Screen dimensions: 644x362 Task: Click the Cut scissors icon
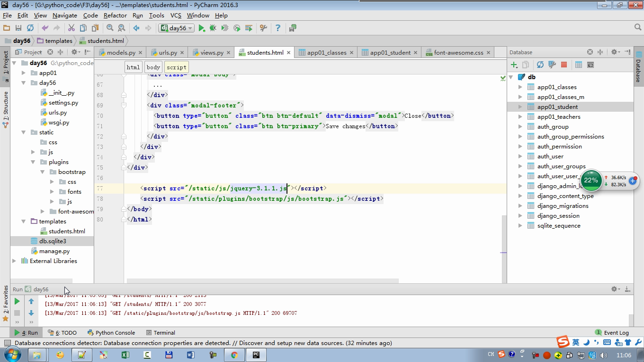click(x=72, y=28)
